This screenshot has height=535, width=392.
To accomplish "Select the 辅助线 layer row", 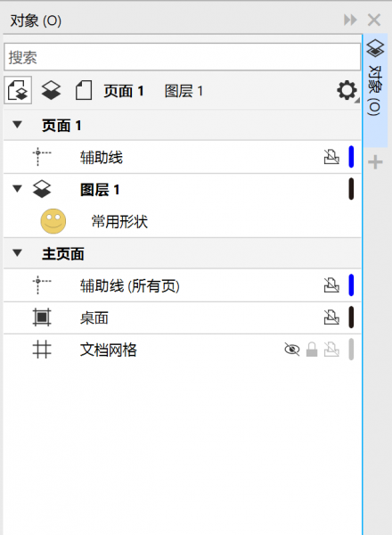I will pyautogui.click(x=182, y=157).
